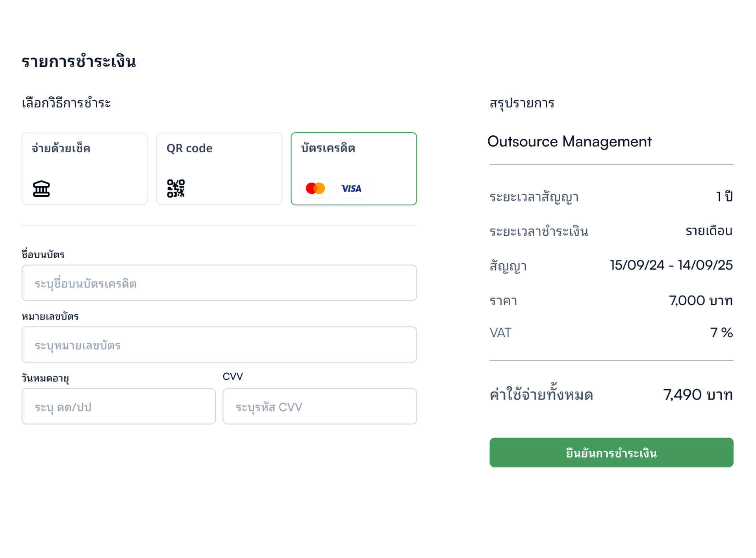Screen dimensions: 756x558
Task: Click the 7,490 บาท total amount
Action: coord(698,395)
